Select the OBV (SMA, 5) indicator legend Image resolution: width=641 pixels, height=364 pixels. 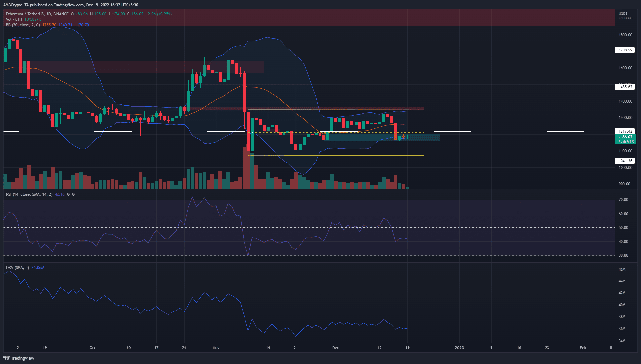coord(18,268)
